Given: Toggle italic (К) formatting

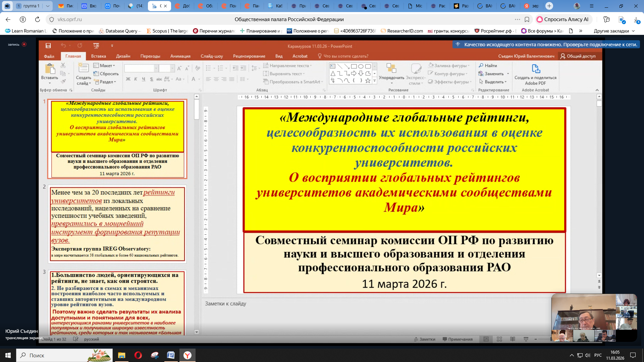Looking at the screenshot, I should (x=136, y=79).
